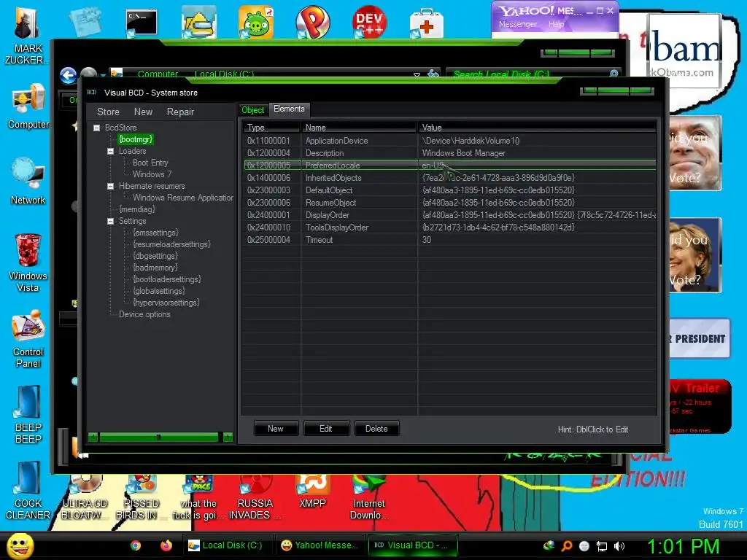Click the Delete element button
This screenshot has width=747, height=560.
[376, 429]
